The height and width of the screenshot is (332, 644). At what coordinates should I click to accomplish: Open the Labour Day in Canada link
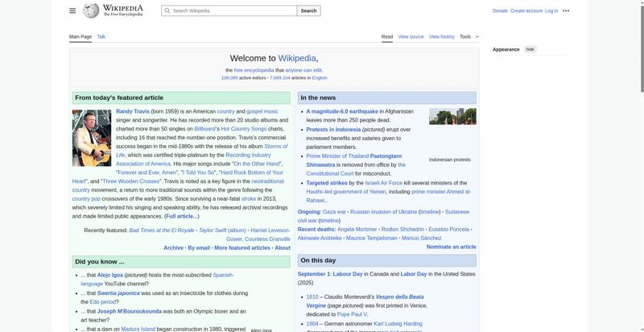348,274
